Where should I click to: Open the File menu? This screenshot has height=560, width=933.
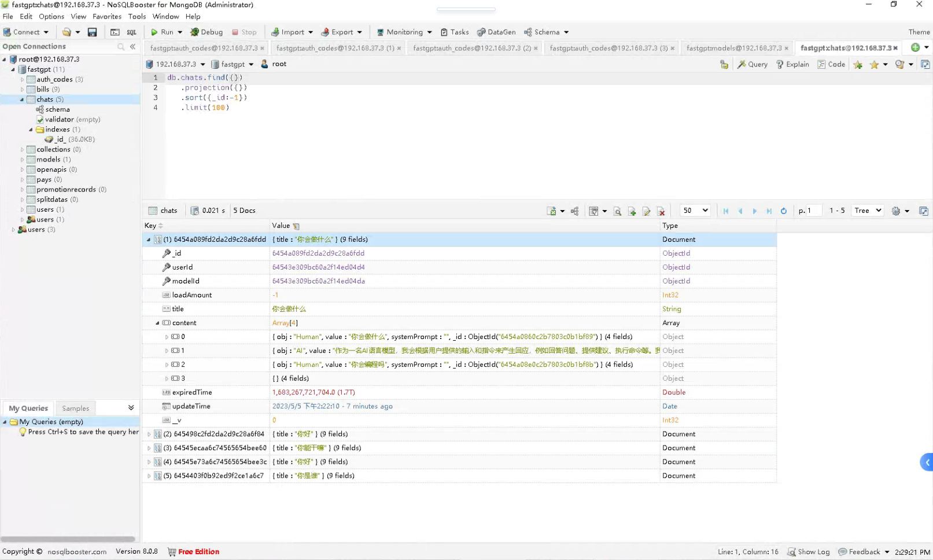point(8,17)
